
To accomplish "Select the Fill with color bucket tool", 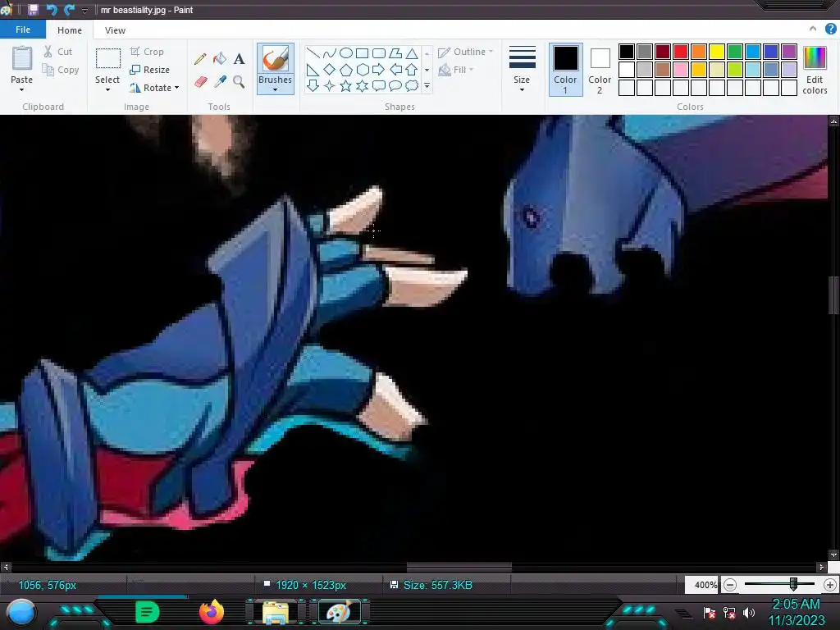I will pyautogui.click(x=220, y=58).
